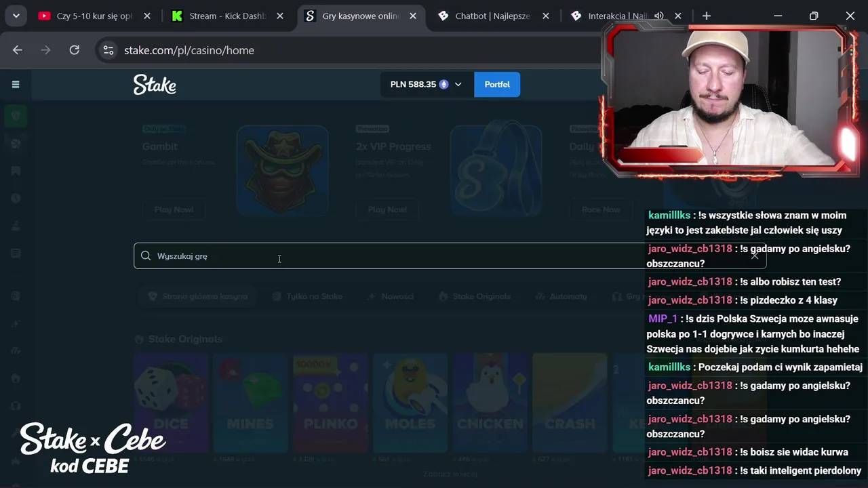This screenshot has height=488, width=868.
Task: Select Nowości category
Action: (x=391, y=296)
